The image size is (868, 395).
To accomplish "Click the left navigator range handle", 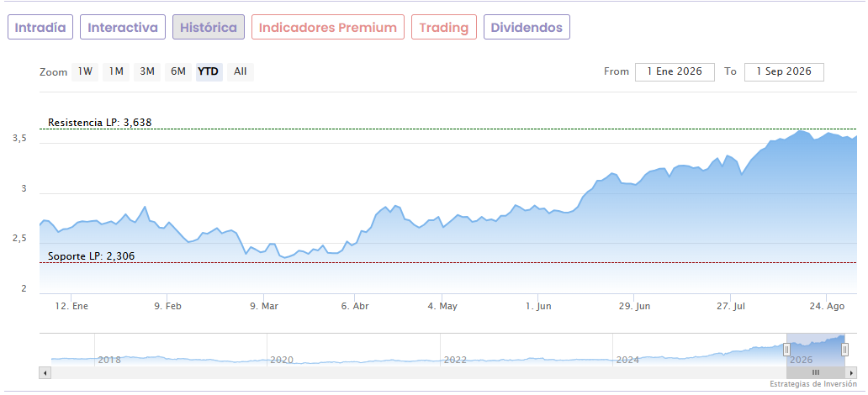I will [786, 350].
